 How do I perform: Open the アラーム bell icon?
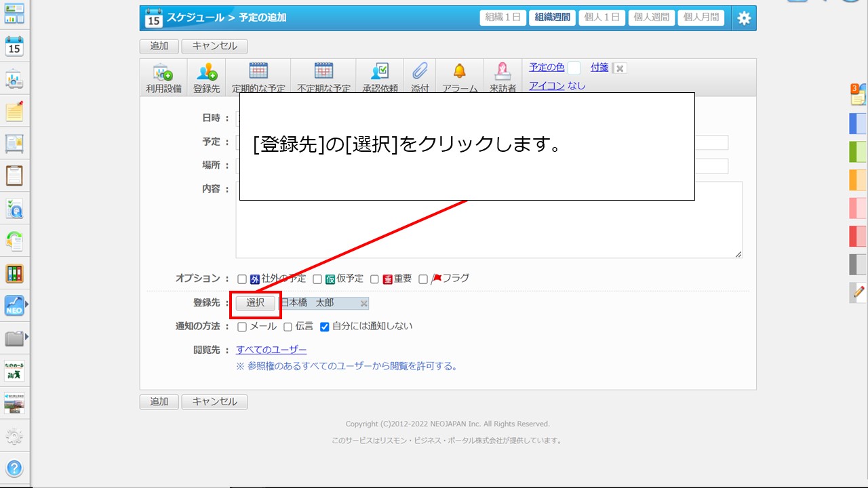tap(460, 77)
